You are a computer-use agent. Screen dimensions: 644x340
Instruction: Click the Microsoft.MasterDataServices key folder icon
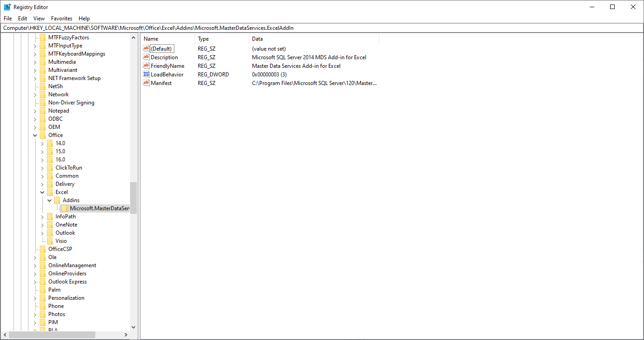65,208
